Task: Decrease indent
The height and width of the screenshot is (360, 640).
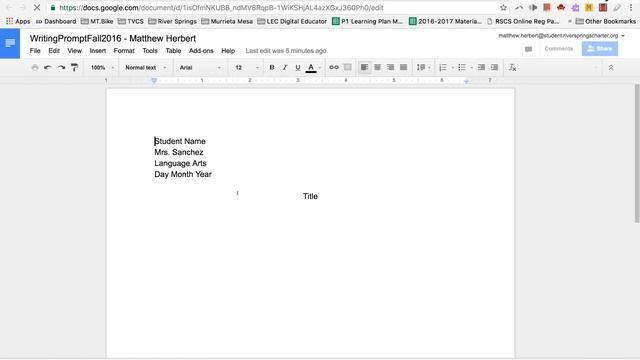Action: coord(482,68)
